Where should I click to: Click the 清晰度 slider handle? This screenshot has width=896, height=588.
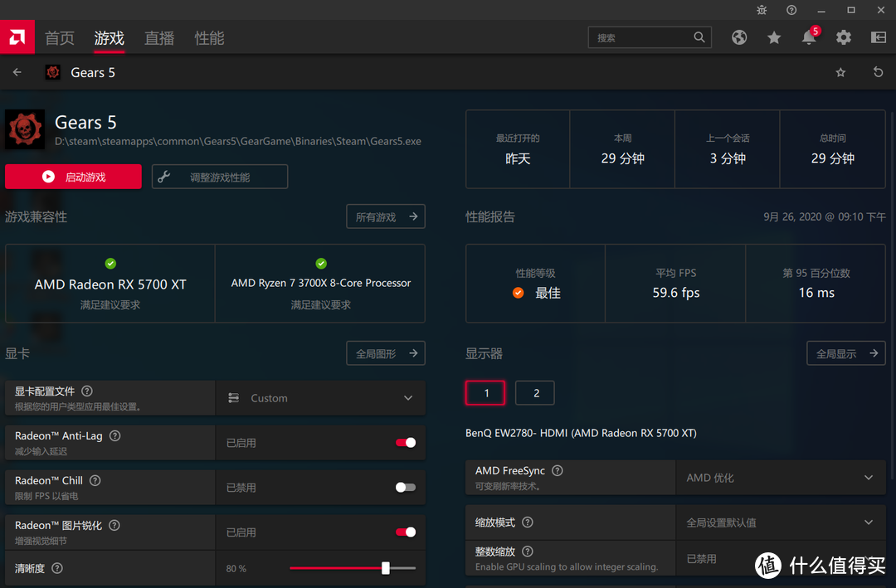tap(386, 567)
